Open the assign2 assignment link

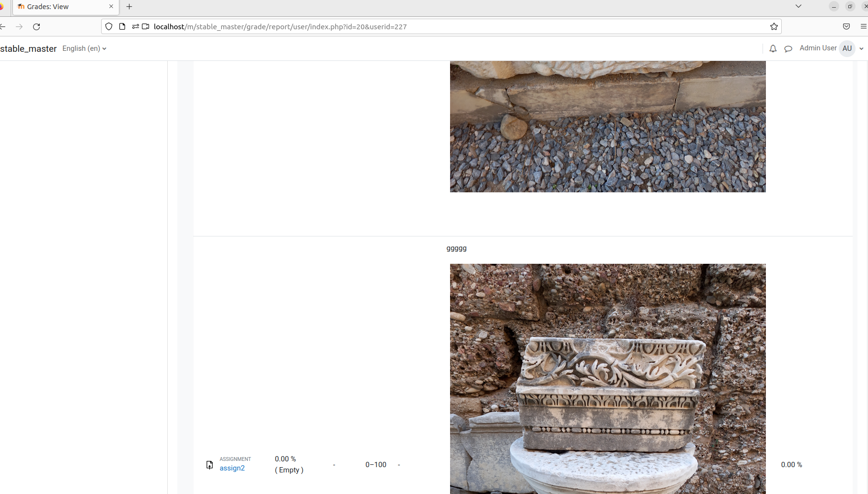232,468
